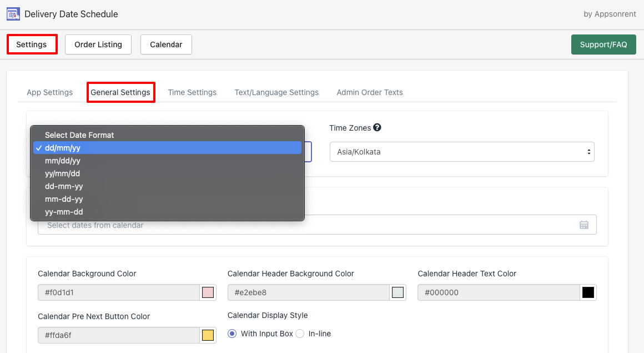Viewport: 644px width, 353px height.
Task: Choose dd-mm-yy date format option
Action: point(167,186)
